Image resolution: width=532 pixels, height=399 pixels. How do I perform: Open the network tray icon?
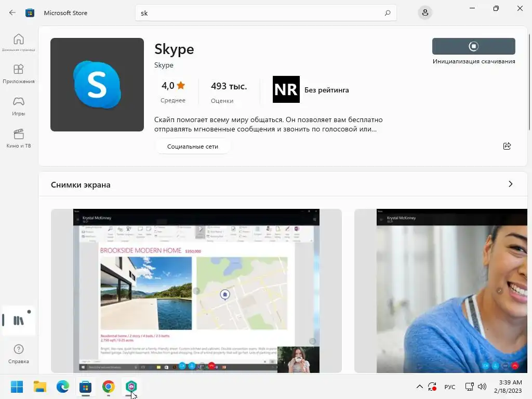click(469, 387)
